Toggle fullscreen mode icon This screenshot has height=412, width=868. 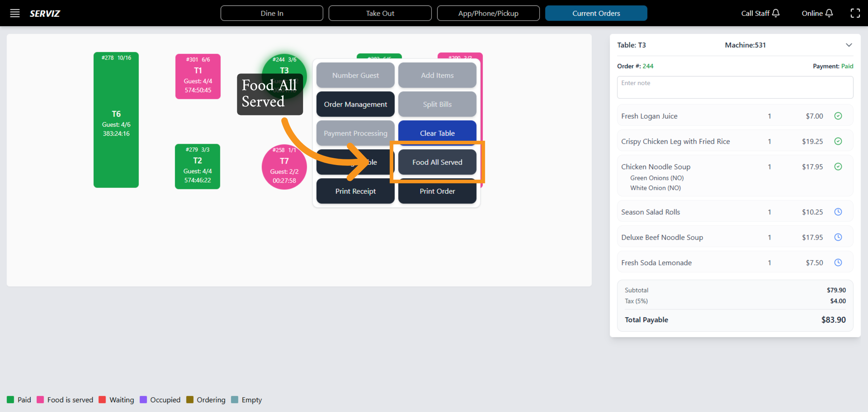tap(855, 13)
